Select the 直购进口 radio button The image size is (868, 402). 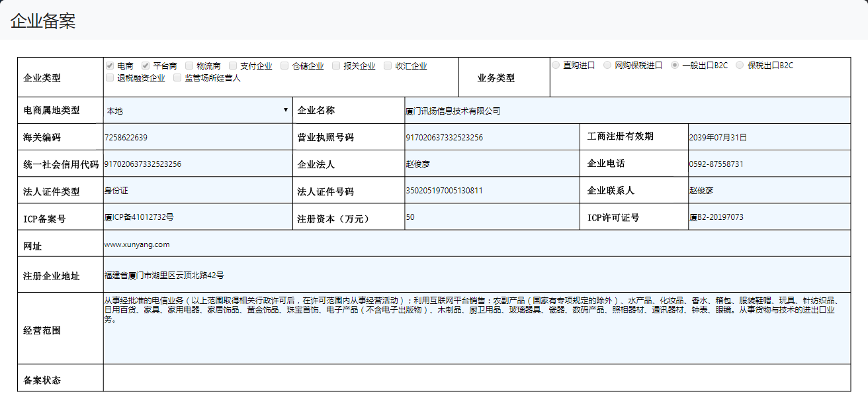click(x=556, y=65)
